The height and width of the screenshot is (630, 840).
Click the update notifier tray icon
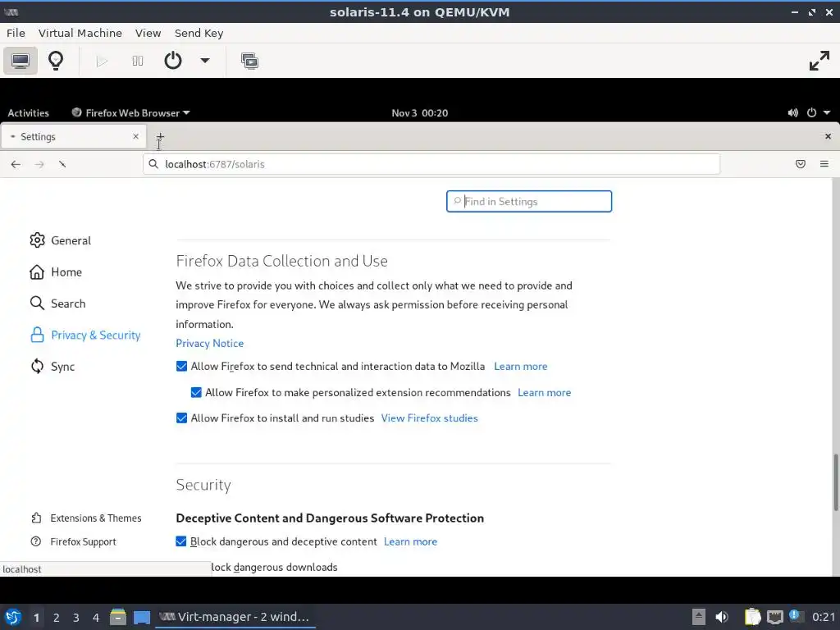pyautogui.click(x=796, y=617)
